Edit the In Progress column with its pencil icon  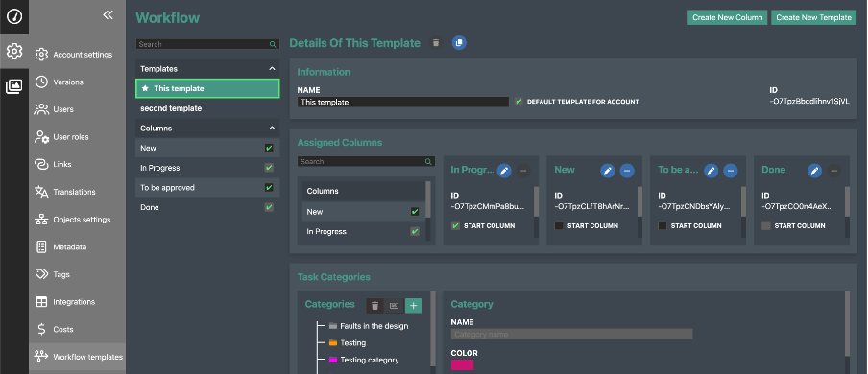pos(504,171)
